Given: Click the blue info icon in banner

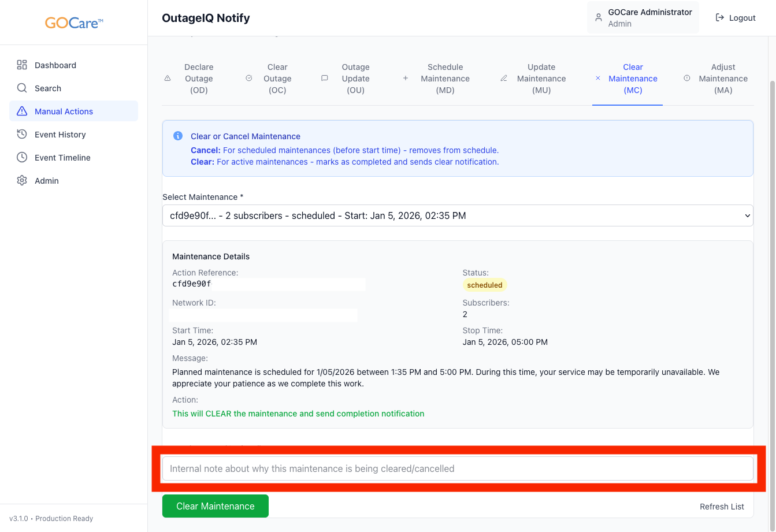Looking at the screenshot, I should [x=178, y=136].
